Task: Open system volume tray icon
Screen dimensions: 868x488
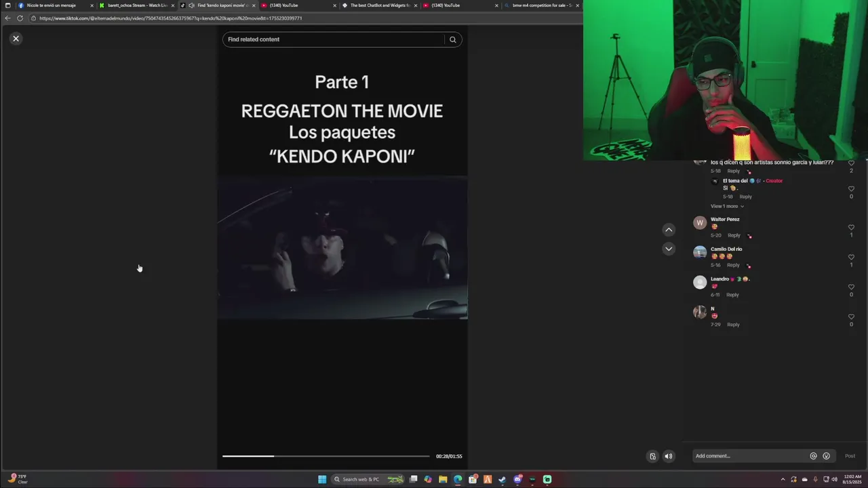Action: [834, 479]
